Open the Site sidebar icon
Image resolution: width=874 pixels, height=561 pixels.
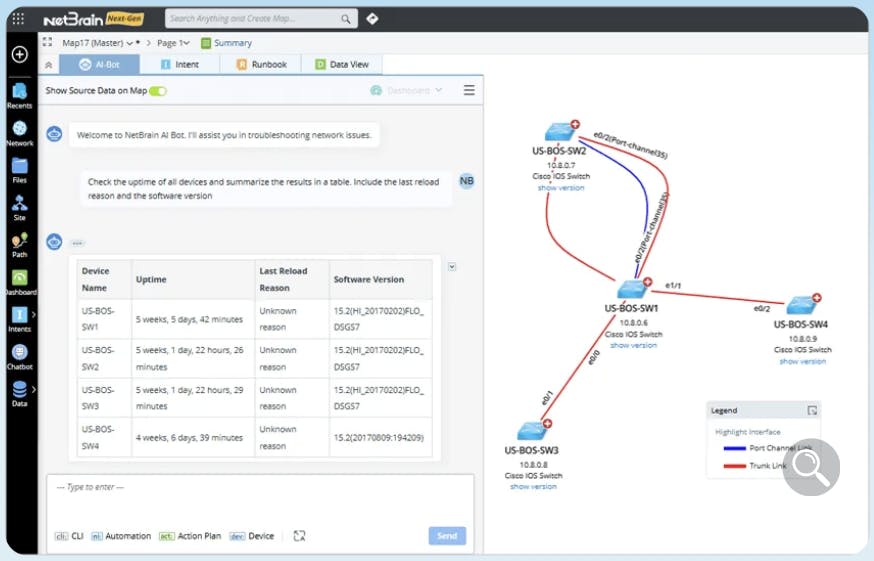click(x=20, y=208)
